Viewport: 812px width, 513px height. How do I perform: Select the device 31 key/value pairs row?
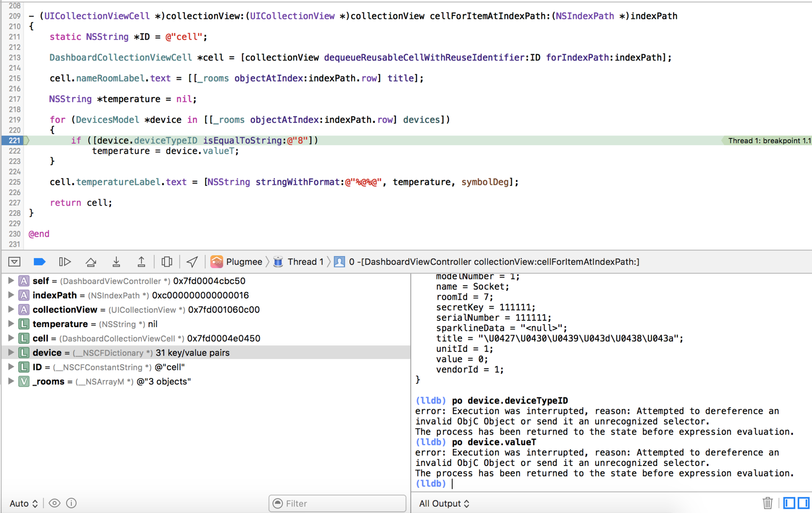click(x=206, y=353)
